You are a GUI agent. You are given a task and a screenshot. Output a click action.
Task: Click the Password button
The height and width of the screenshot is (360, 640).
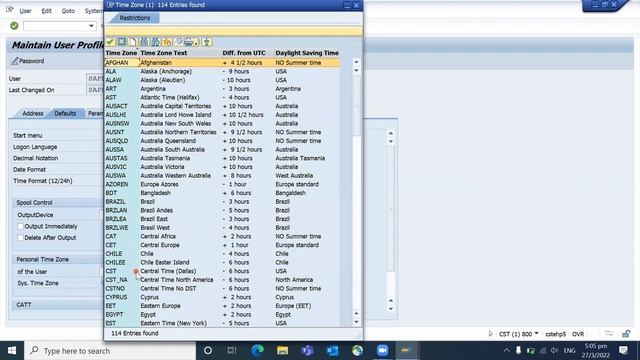(x=28, y=61)
